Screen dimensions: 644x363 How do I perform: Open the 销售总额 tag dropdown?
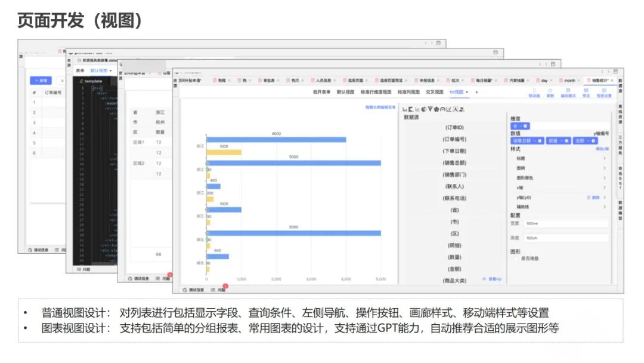tap(534, 141)
